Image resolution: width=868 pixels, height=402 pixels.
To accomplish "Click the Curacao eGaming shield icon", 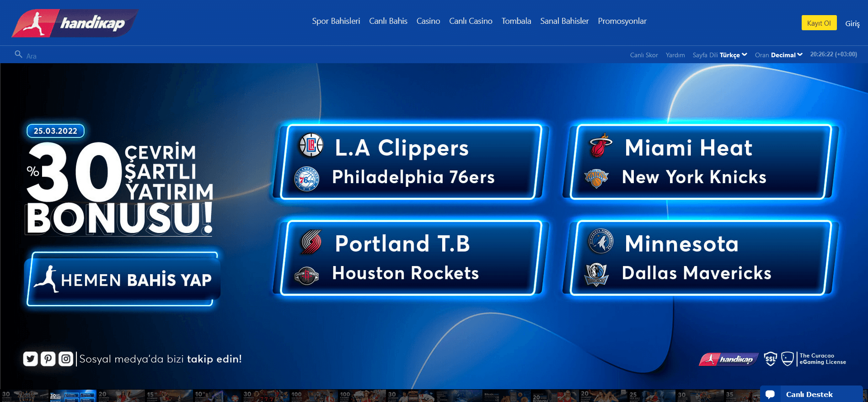I will pos(788,359).
